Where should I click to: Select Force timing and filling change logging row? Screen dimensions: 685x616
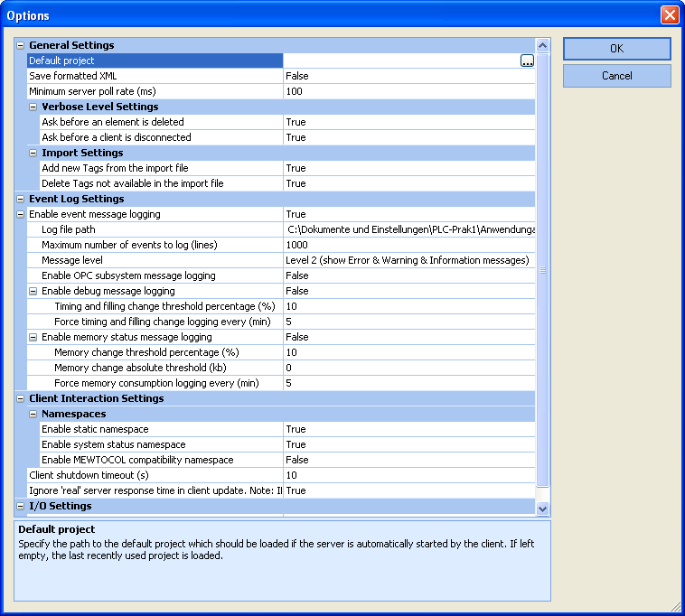[155, 322]
